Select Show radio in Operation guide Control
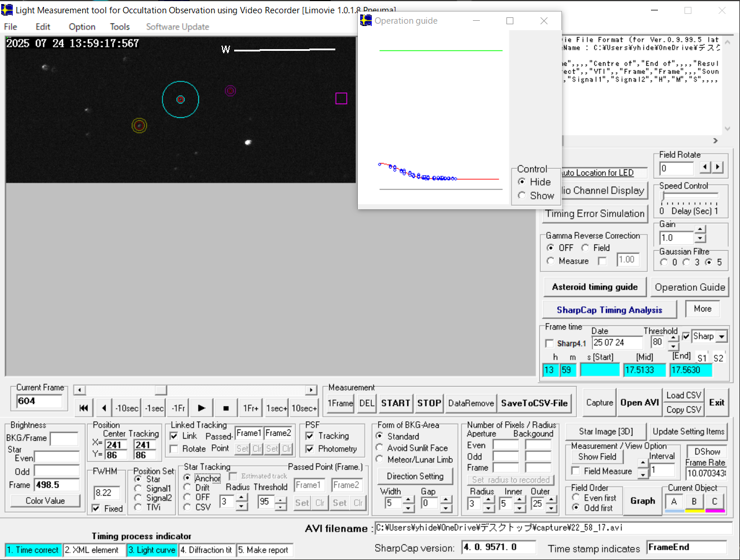740x560 pixels. (522, 196)
